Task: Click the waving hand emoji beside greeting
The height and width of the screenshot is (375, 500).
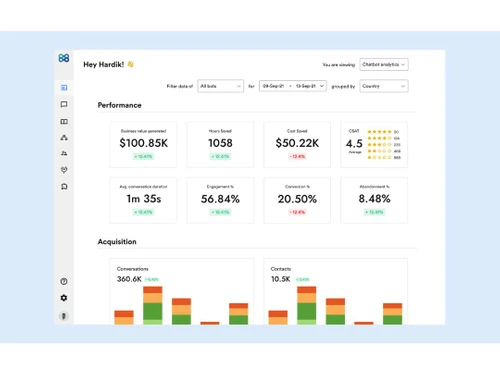Action: [130, 64]
